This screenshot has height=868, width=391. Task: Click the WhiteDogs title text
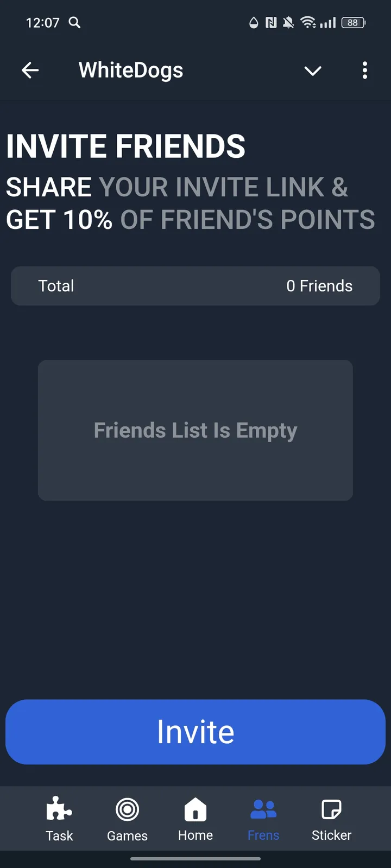131,70
